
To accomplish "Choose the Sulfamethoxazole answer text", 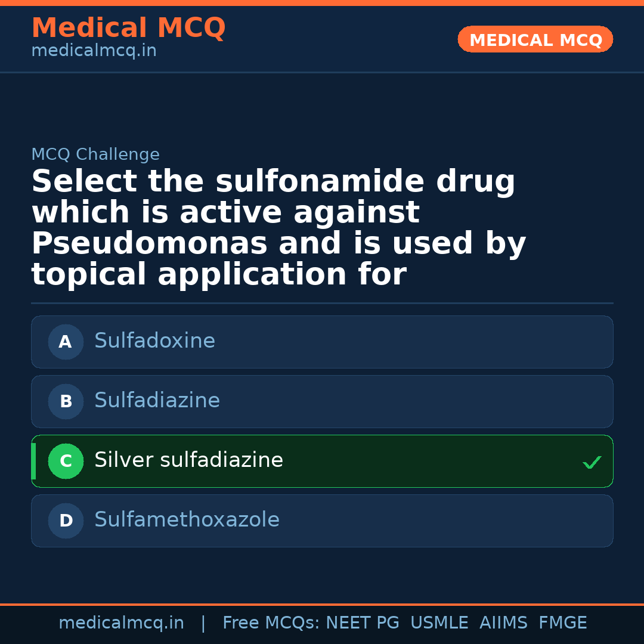I will click(187, 520).
